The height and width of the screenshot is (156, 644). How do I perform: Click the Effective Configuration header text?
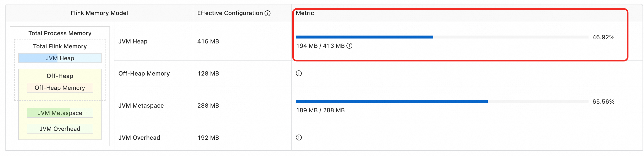pyautogui.click(x=230, y=13)
